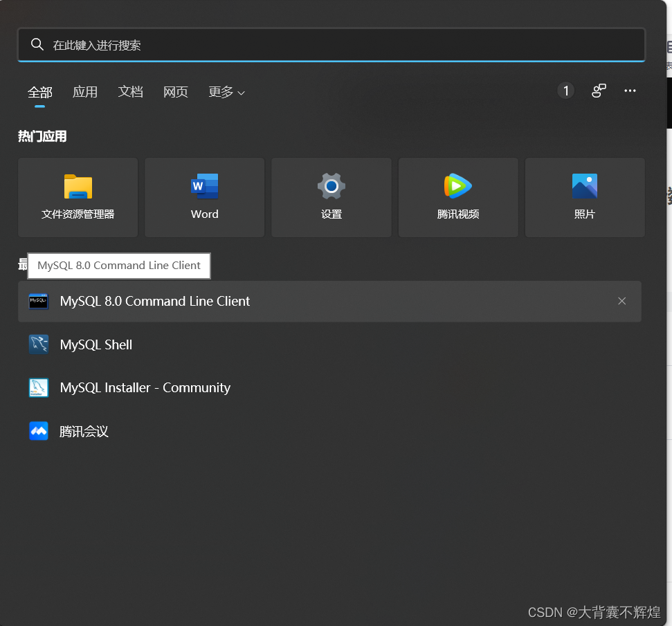Play 腾讯视频 from hot apps
The width and height of the screenshot is (672, 626).
tap(457, 197)
